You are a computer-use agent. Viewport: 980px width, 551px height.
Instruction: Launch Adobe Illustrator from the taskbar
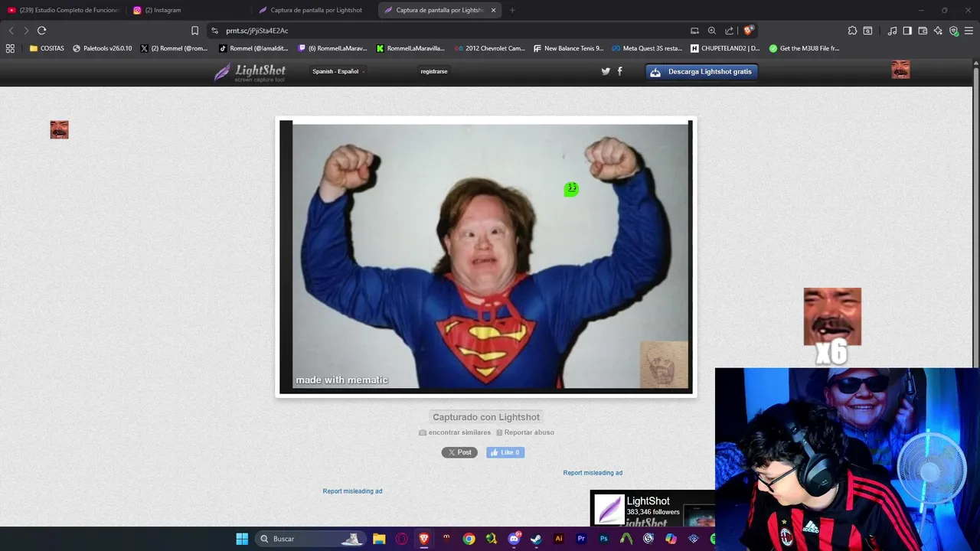tap(559, 539)
